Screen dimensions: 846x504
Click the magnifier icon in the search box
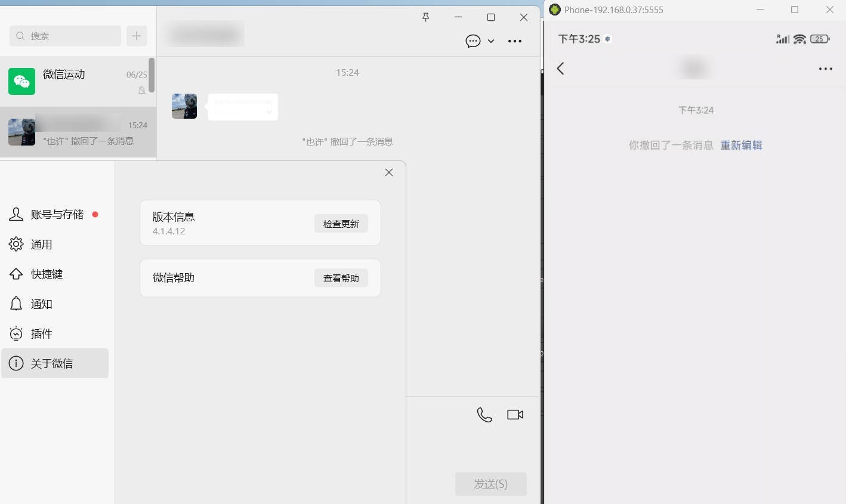click(x=20, y=36)
